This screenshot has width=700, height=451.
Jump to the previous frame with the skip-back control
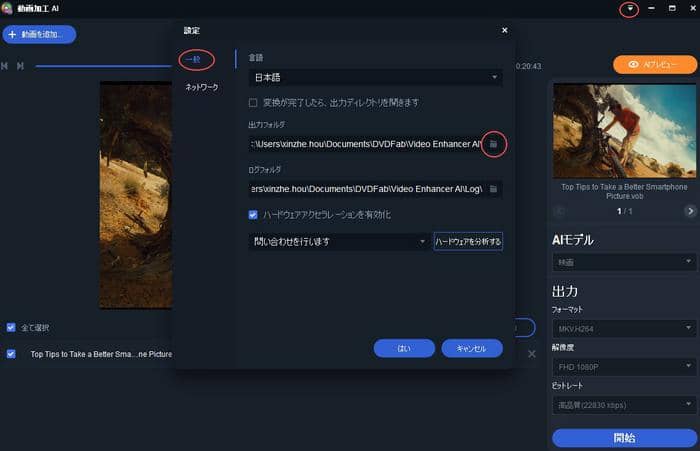click(x=4, y=66)
